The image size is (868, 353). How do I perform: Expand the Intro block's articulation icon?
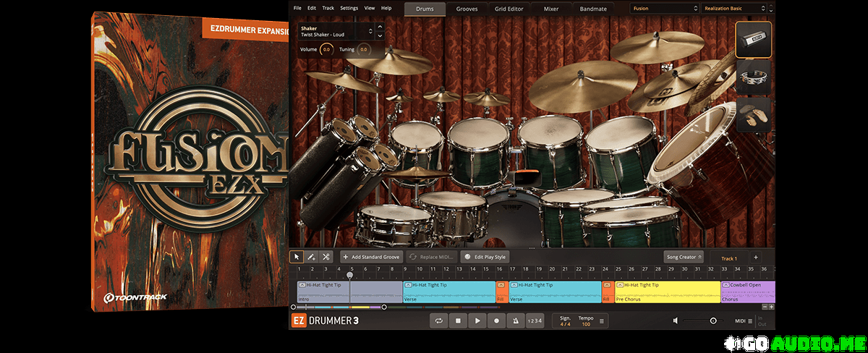tap(302, 285)
